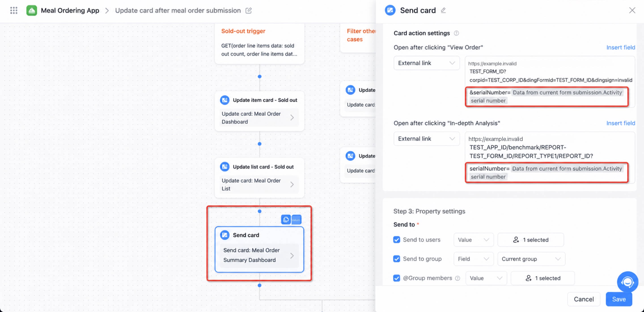The width and height of the screenshot is (644, 312).
Task: Open the Field dropdown for Send to group
Action: (x=474, y=259)
